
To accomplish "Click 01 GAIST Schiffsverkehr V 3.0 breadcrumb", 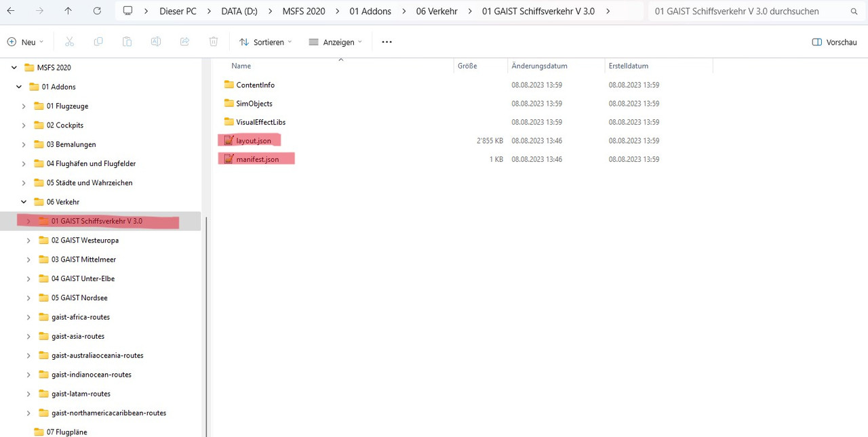I will coord(538,12).
